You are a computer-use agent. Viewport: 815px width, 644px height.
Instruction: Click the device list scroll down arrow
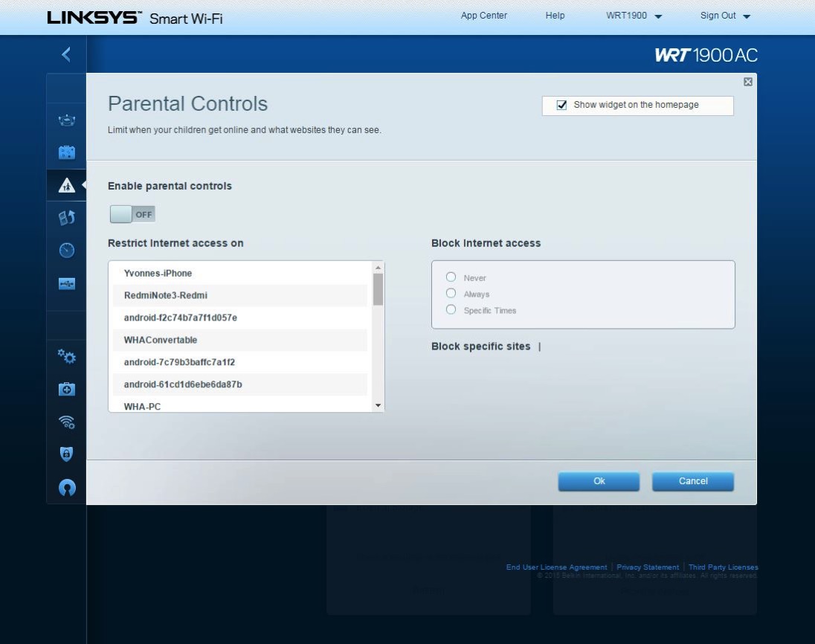click(378, 405)
